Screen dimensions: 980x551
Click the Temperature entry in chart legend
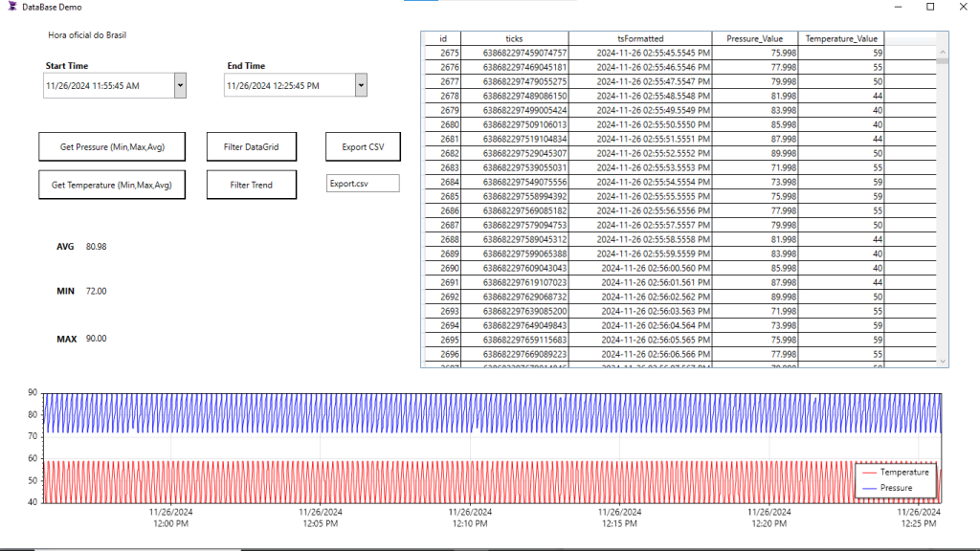click(x=896, y=473)
